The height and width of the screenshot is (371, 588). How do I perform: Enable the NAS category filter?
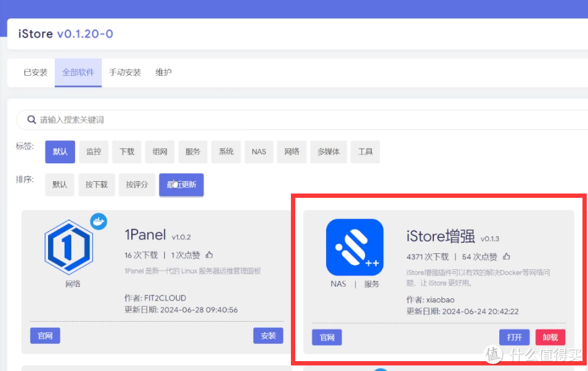click(x=258, y=152)
